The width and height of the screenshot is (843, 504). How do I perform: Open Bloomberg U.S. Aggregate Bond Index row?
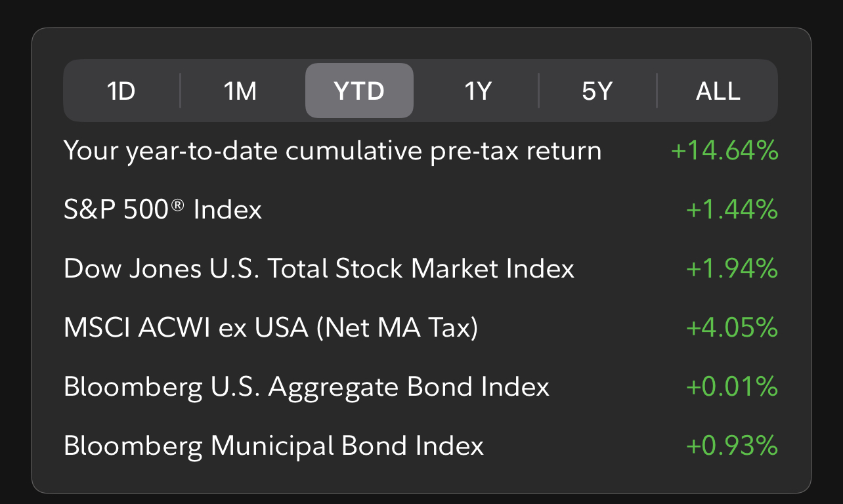pyautogui.click(x=306, y=387)
